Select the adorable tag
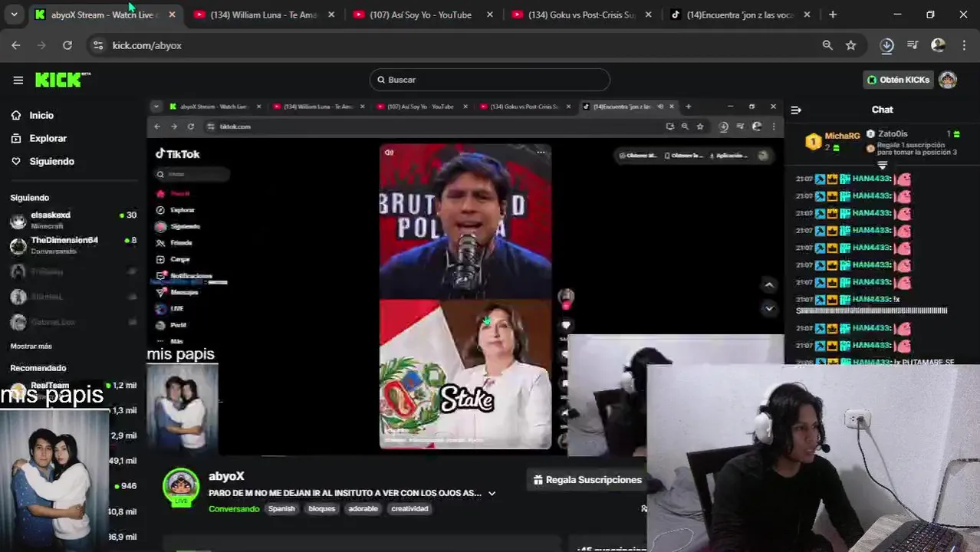Image resolution: width=980 pixels, height=552 pixels. click(x=363, y=509)
